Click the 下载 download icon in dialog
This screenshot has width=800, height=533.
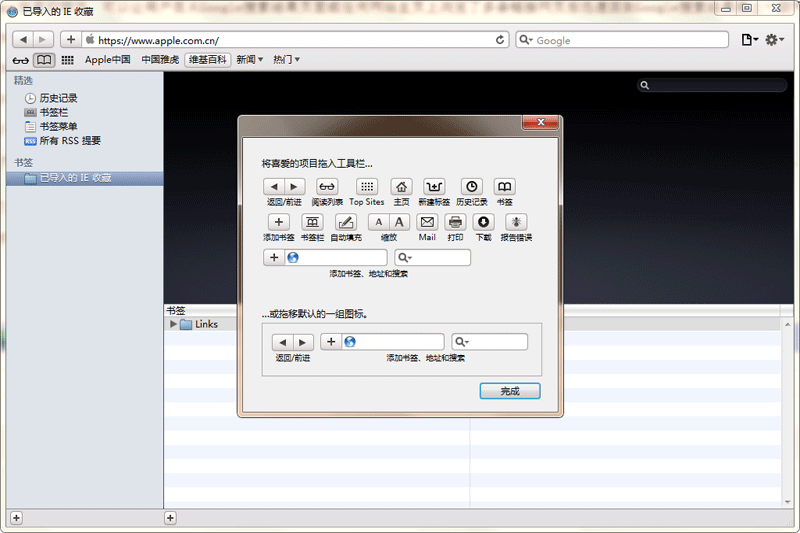[483, 222]
